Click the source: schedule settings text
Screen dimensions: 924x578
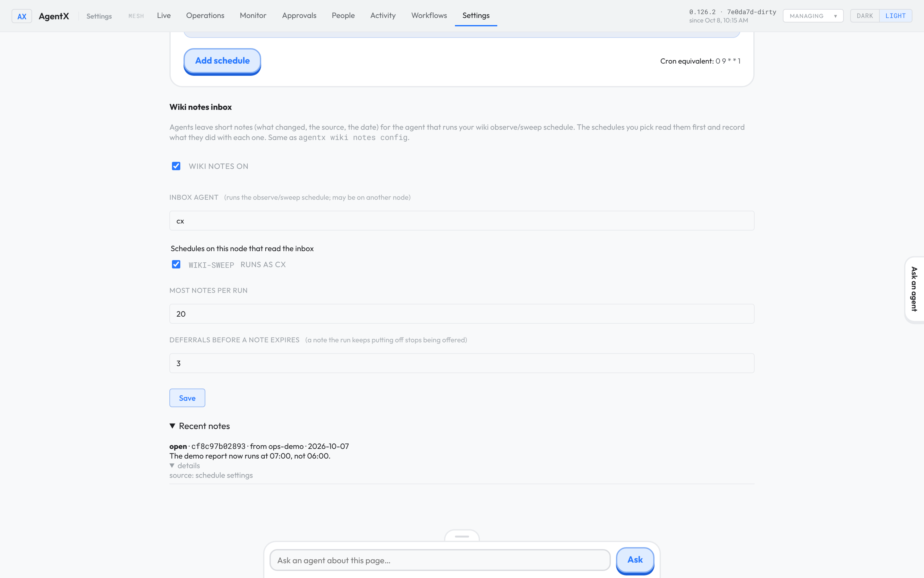pos(211,475)
